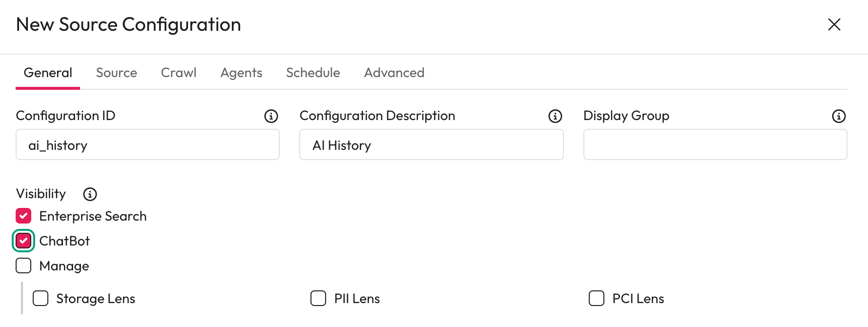
Task: Uncheck the Enterprise Search checkbox
Action: tap(23, 216)
